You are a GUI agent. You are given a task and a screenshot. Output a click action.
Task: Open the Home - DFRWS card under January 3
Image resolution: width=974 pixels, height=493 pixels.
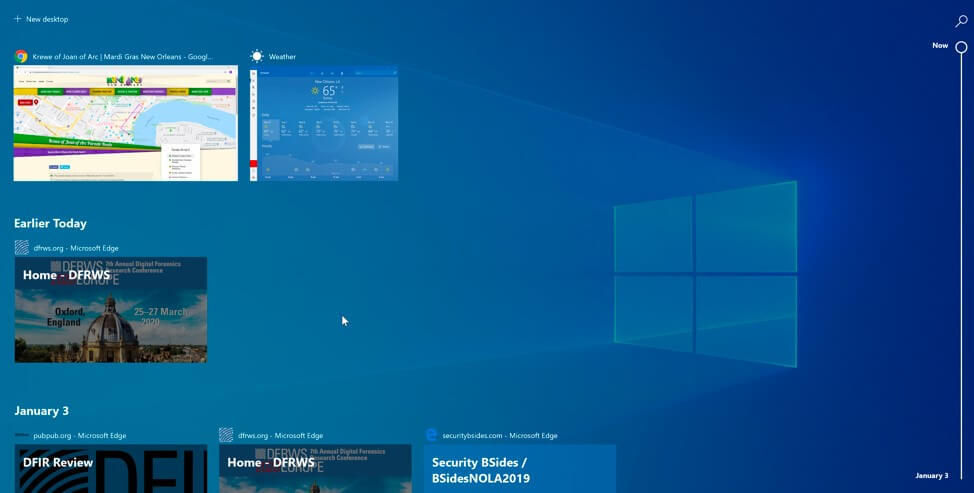[315, 469]
